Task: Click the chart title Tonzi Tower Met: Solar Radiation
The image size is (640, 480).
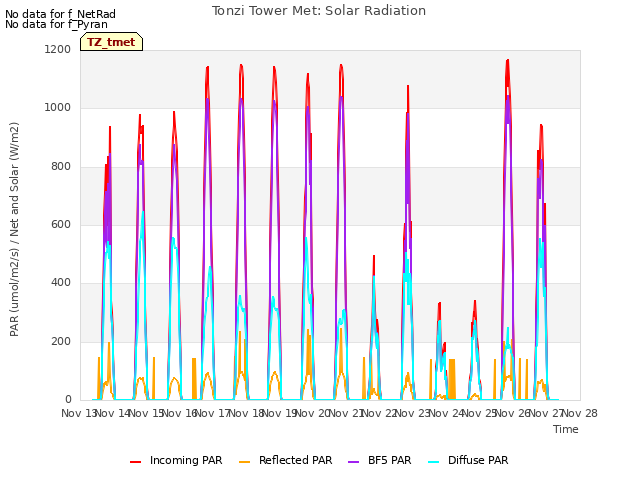Action: [319, 11]
